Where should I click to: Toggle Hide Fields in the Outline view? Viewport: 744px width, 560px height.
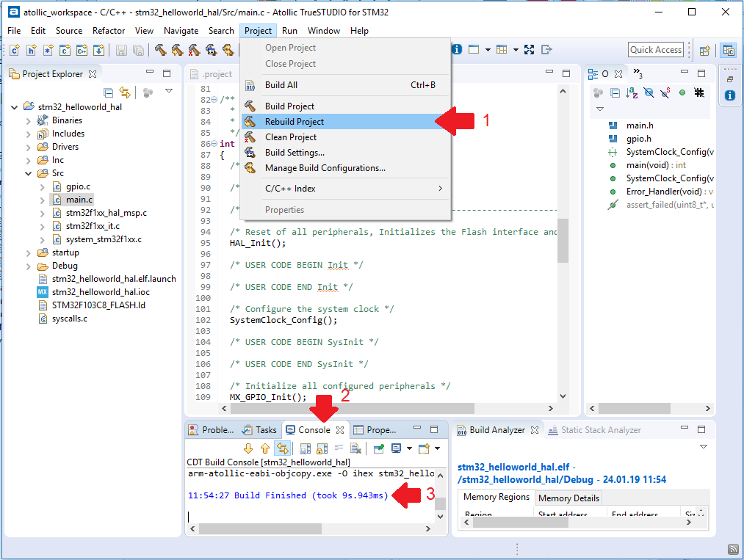tap(648, 92)
